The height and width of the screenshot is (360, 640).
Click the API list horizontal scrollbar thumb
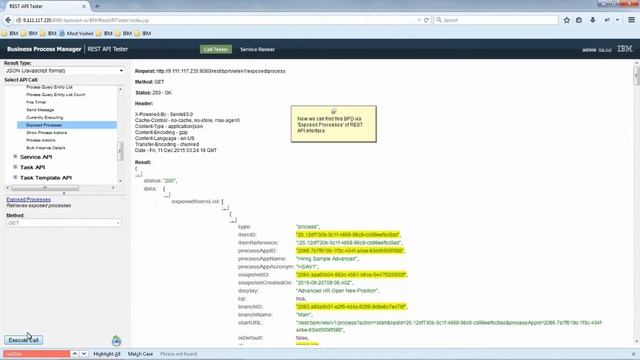click(x=45, y=188)
